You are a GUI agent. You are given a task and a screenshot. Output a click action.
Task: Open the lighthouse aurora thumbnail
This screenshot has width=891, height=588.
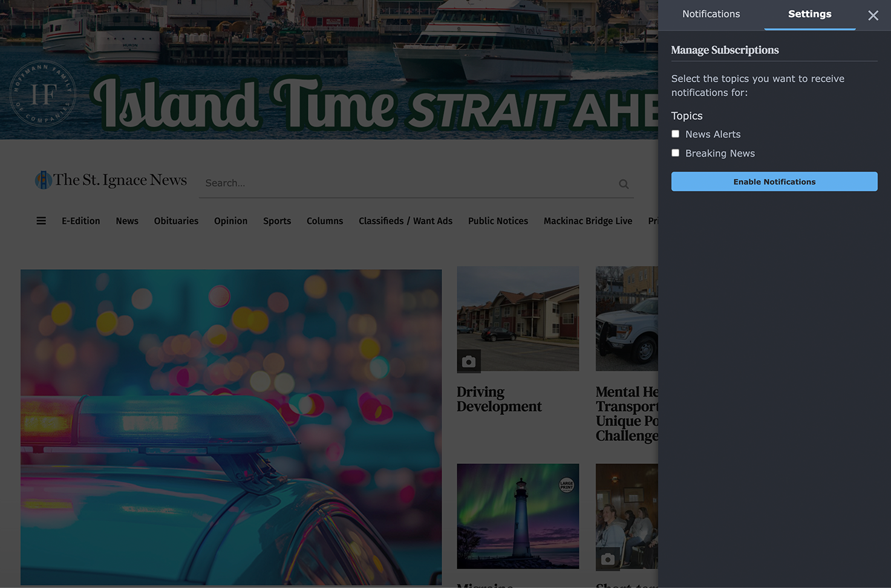coord(518,516)
